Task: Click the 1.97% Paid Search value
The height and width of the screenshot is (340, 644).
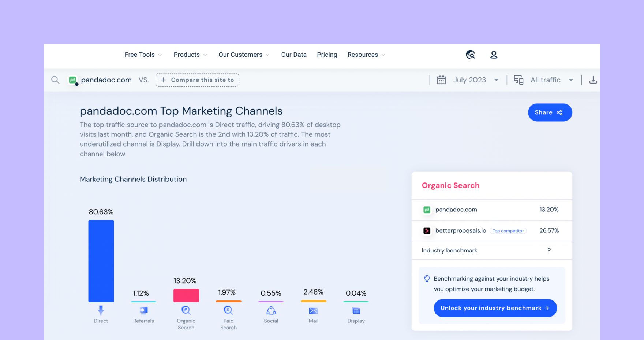Action: point(227,292)
